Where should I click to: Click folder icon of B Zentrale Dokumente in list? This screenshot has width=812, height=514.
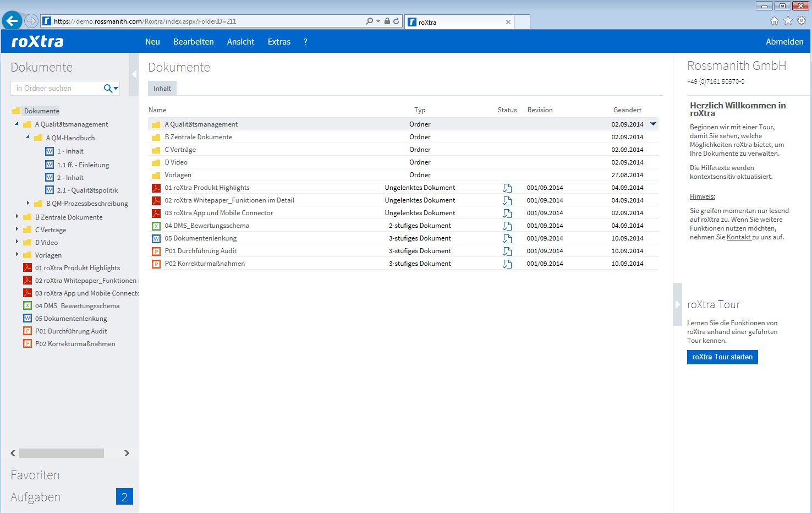tap(156, 138)
